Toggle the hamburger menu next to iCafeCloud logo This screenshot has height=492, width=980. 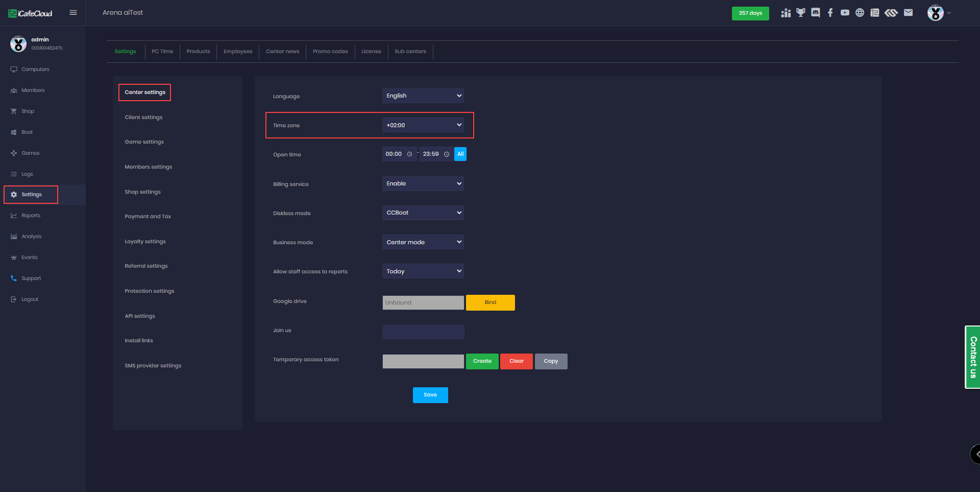73,12
